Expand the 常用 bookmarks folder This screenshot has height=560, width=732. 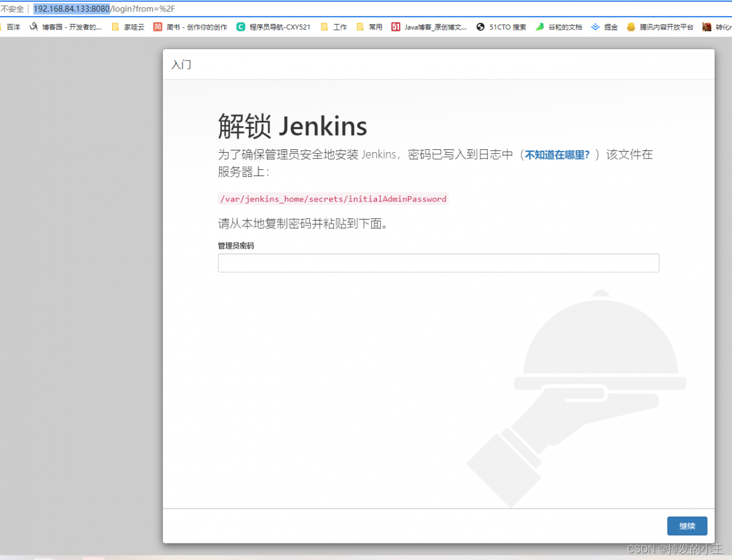(x=369, y=26)
